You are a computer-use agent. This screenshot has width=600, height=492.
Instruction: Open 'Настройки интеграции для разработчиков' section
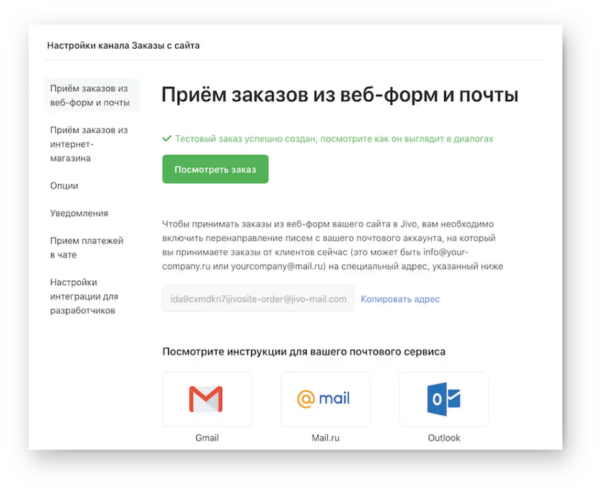(84, 297)
